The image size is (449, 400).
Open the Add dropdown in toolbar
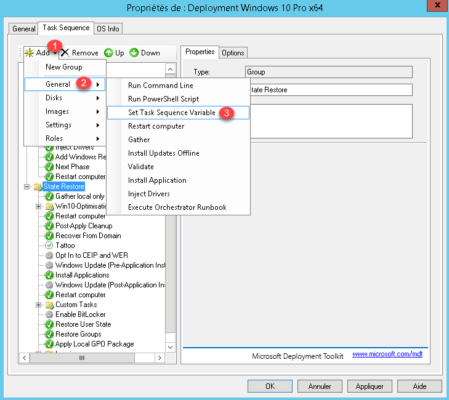point(40,53)
